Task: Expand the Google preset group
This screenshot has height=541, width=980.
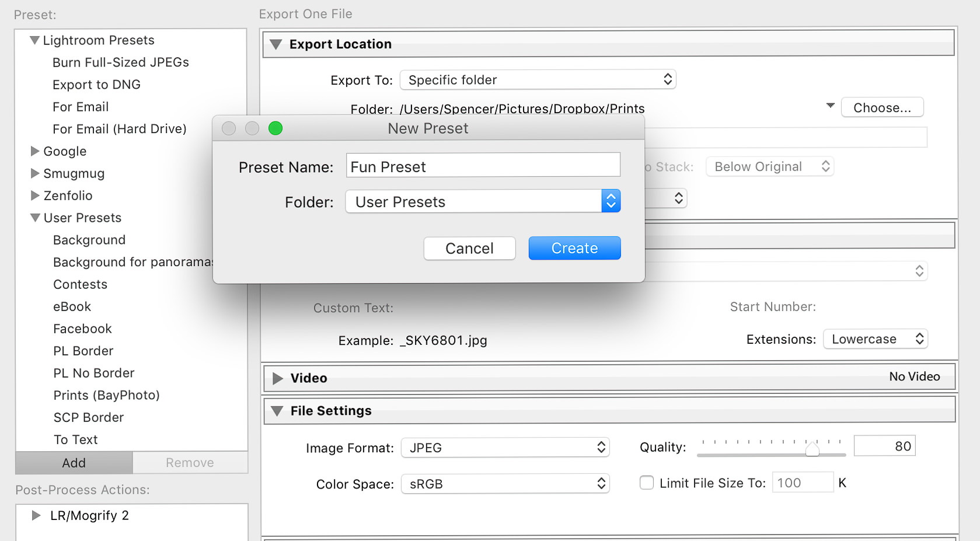Action: tap(35, 151)
